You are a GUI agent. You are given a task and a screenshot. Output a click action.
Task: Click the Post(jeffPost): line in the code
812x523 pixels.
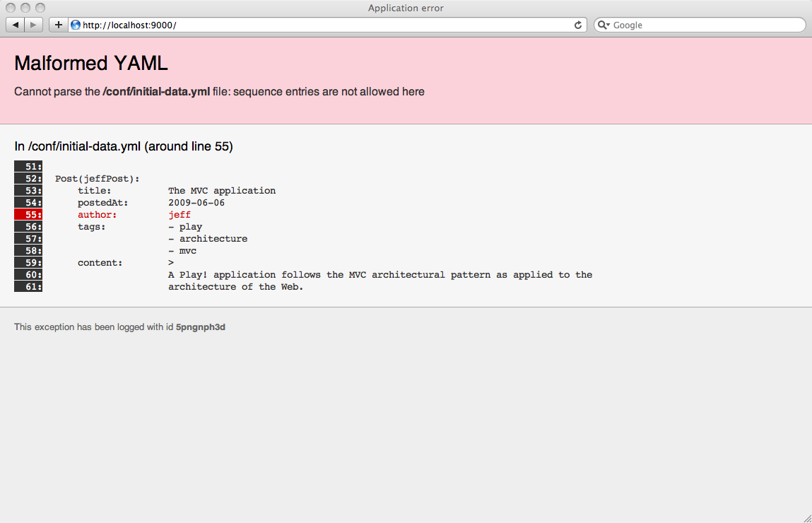[98, 179]
